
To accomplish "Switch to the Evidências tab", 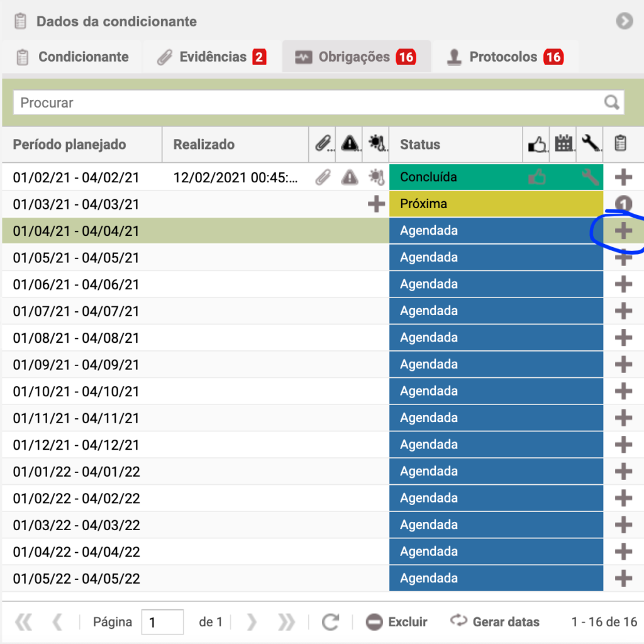I will (x=212, y=57).
